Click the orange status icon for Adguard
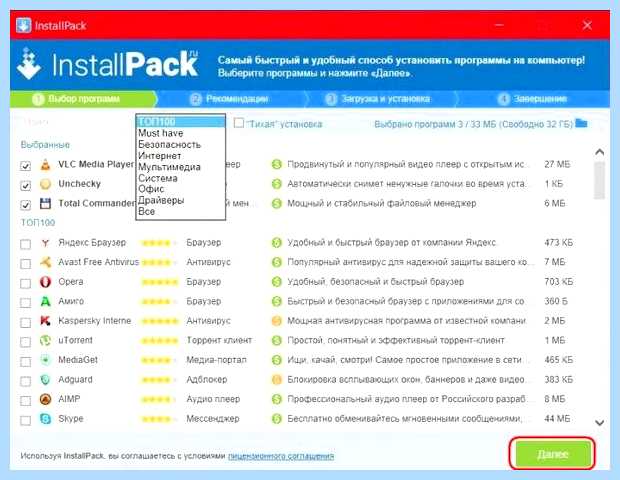620x480 pixels. click(x=277, y=380)
